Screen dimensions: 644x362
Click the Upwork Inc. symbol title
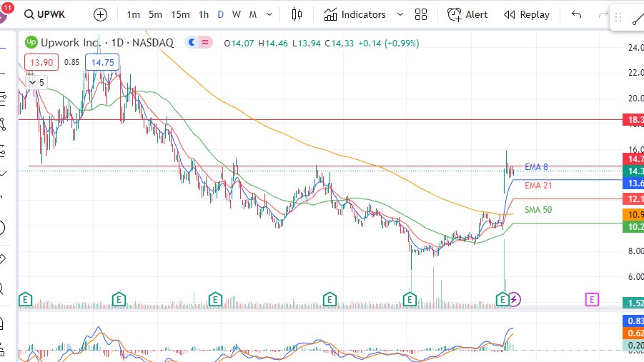tap(107, 43)
